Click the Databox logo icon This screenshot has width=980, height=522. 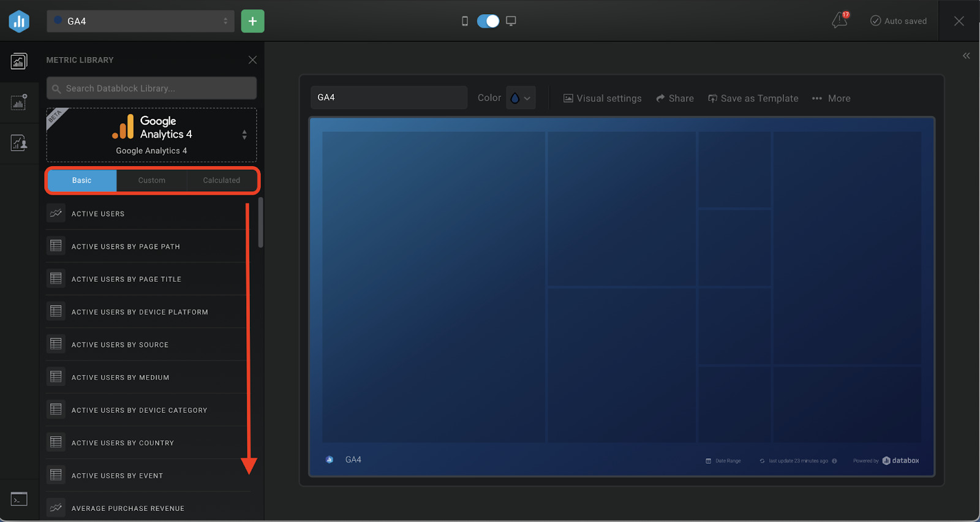coord(19,21)
